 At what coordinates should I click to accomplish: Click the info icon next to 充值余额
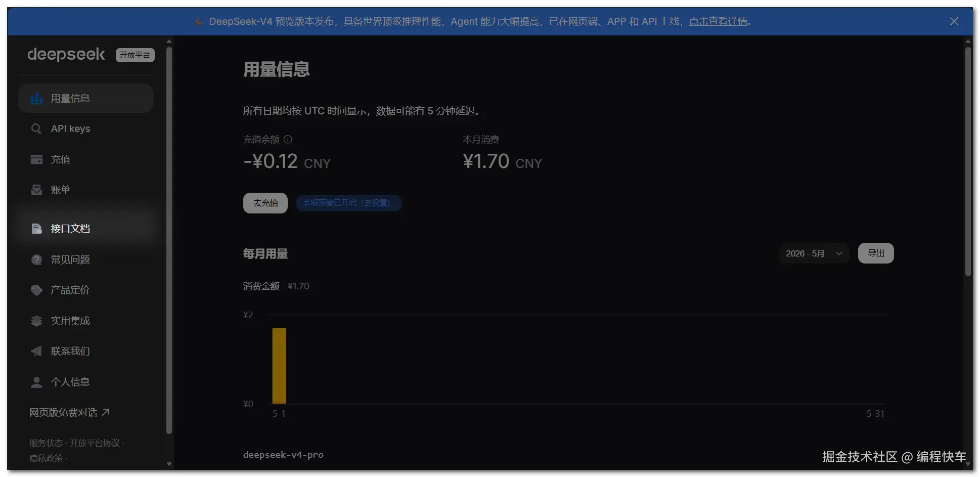[288, 139]
